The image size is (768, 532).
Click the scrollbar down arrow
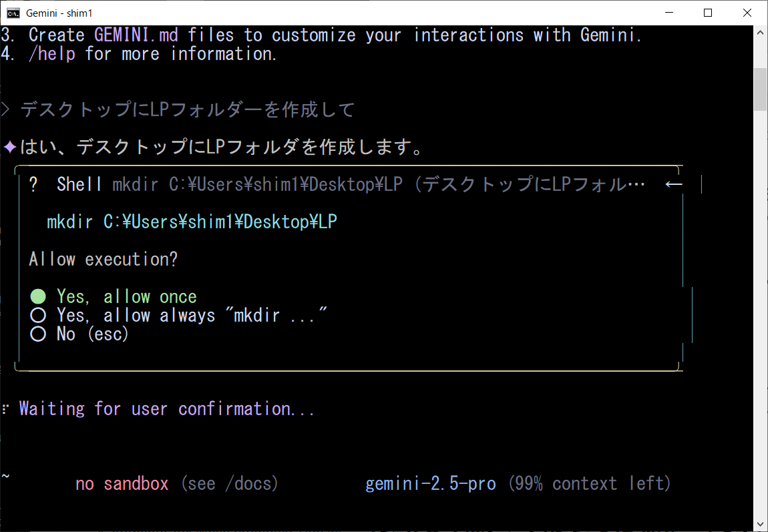[x=760, y=525]
